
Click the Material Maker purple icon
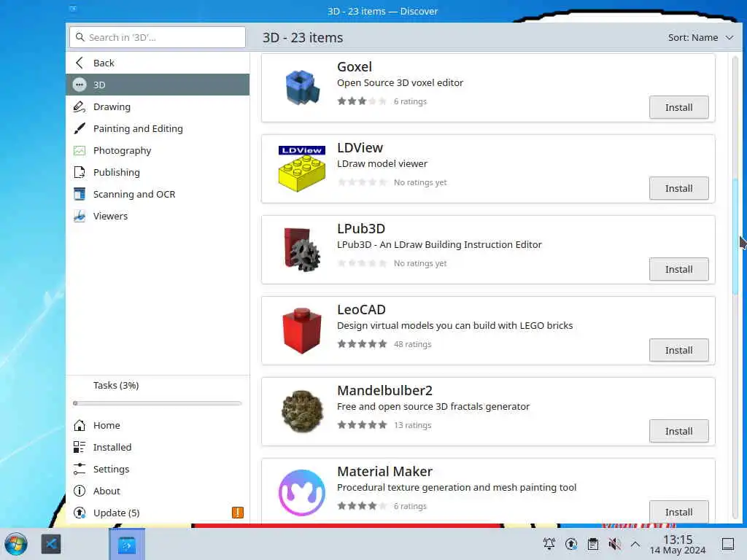tap(301, 492)
